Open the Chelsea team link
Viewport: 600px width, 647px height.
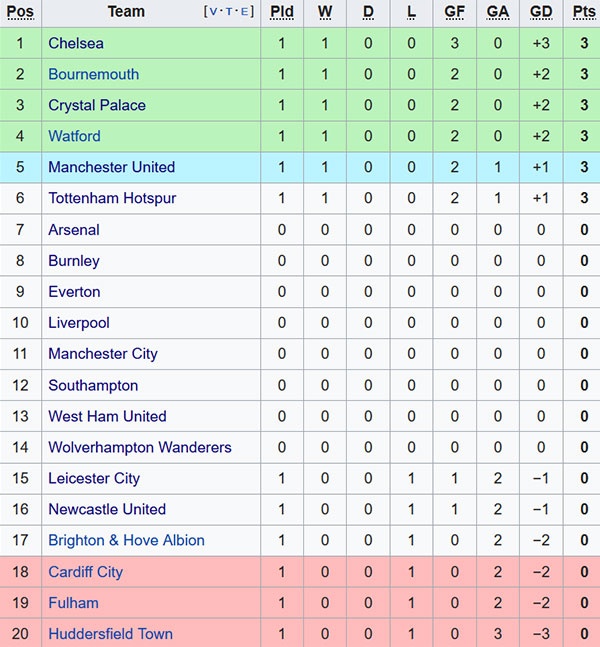tap(76, 43)
